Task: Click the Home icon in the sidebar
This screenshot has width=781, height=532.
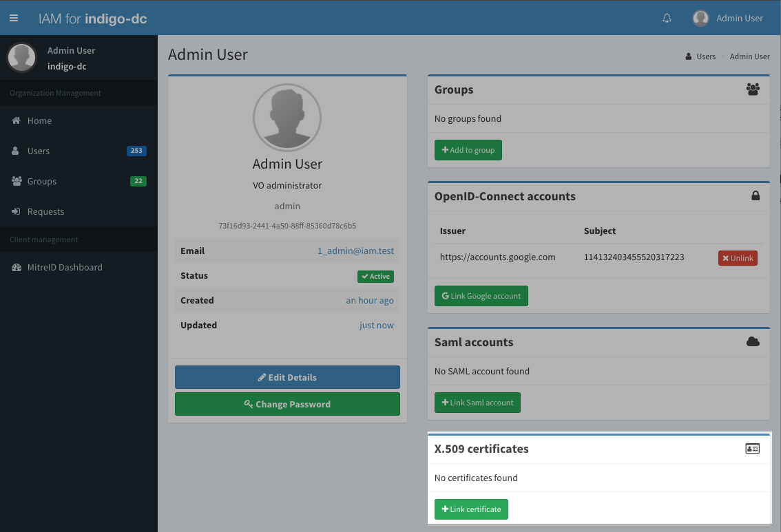Action: pyautogui.click(x=15, y=120)
